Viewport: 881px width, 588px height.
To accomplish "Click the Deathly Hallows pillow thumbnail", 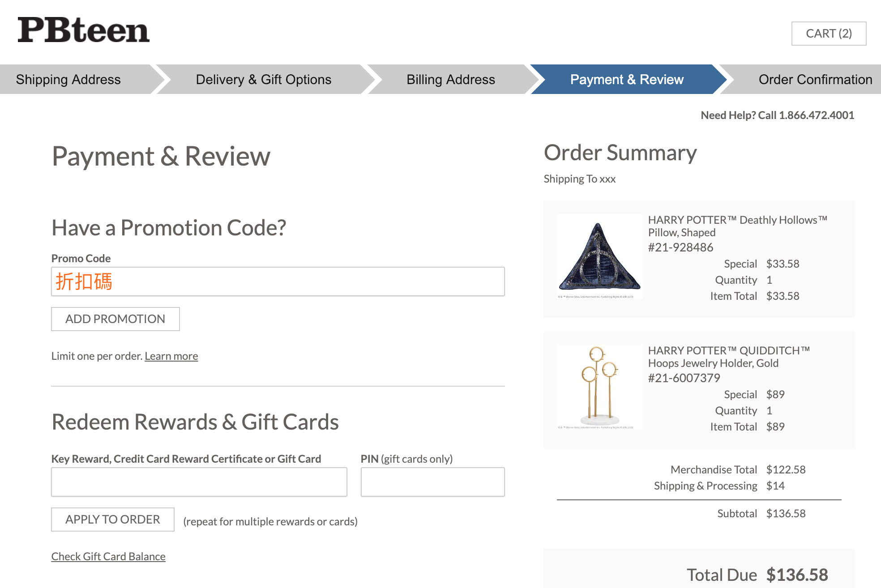I will [599, 256].
